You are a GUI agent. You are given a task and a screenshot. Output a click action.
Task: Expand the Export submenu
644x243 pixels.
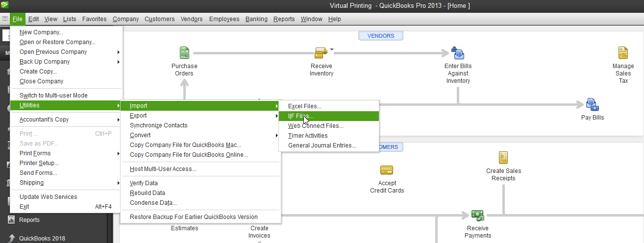tap(277, 116)
